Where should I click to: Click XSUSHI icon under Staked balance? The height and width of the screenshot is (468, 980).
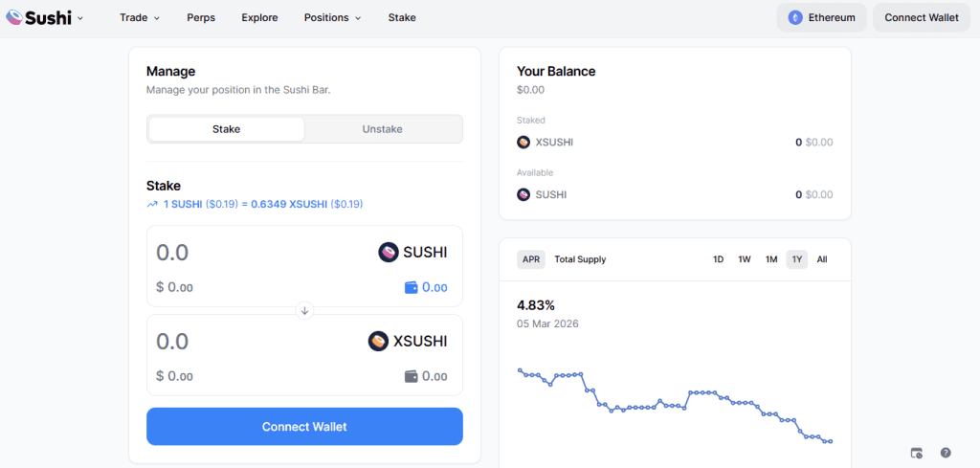click(523, 143)
